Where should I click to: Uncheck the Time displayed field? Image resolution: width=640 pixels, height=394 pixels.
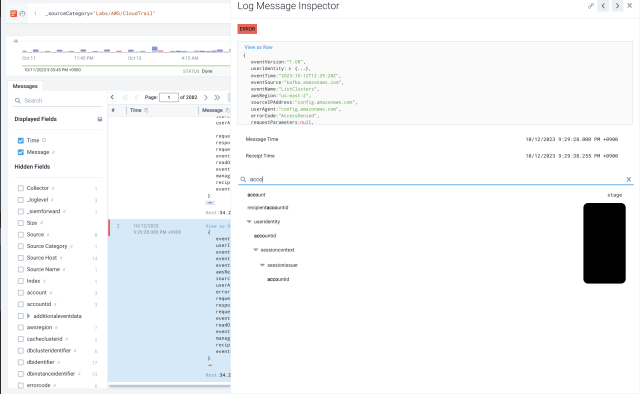coord(21,140)
